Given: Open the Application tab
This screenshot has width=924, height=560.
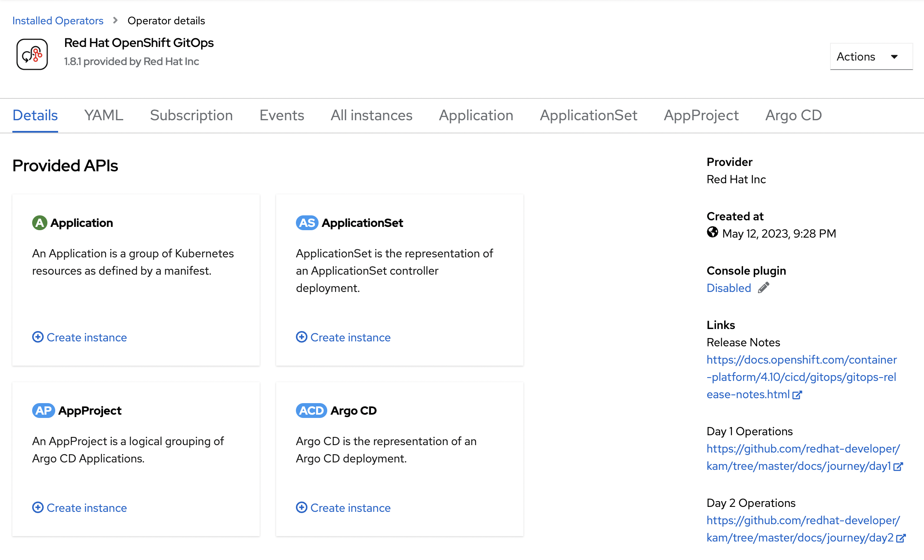Looking at the screenshot, I should click(476, 115).
